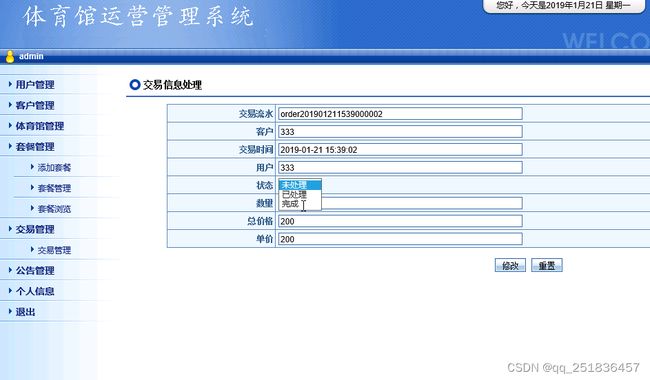This screenshot has width=650, height=380.
Task: Select 已处理 in status dropdown
Action: [x=300, y=194]
